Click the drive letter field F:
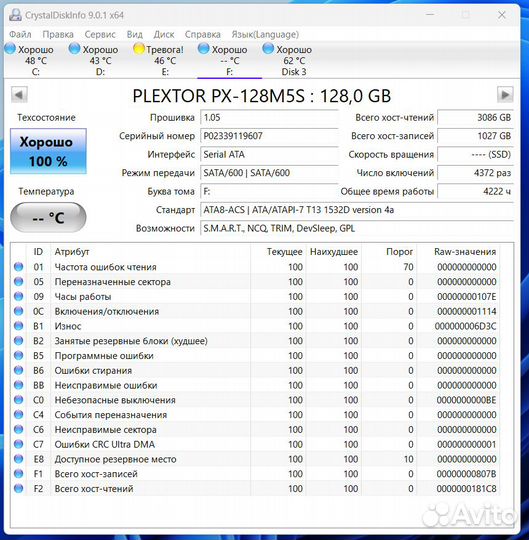The height and width of the screenshot is (540, 529). [x=269, y=191]
